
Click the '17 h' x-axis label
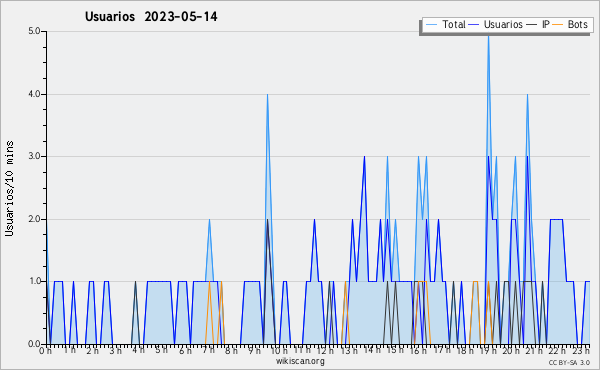tap(442, 350)
